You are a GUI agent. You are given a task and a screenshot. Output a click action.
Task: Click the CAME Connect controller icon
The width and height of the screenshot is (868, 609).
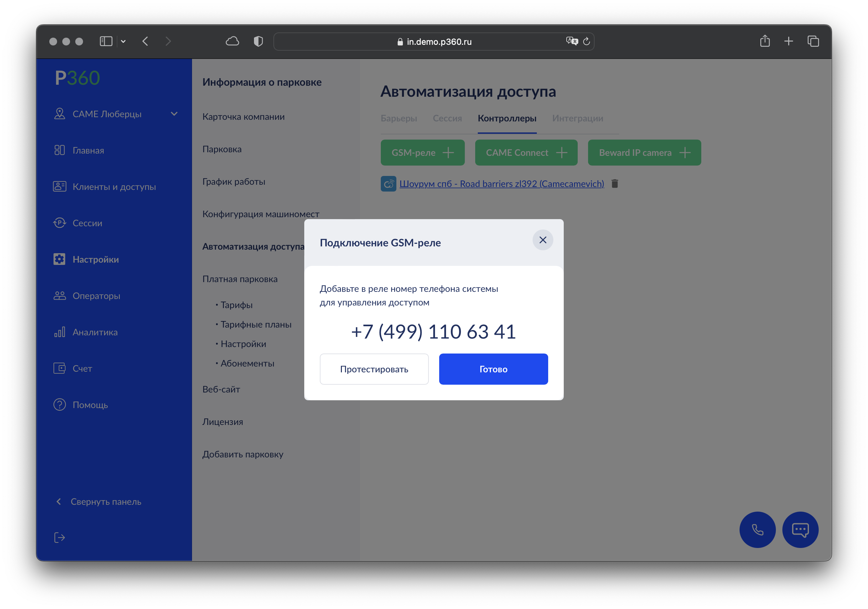[388, 183]
